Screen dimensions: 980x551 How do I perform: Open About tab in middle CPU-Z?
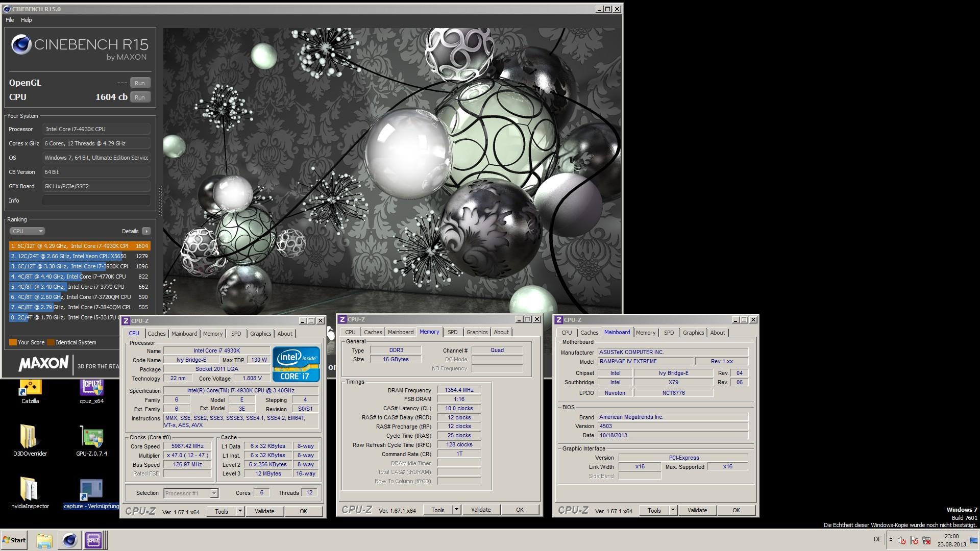tap(501, 332)
